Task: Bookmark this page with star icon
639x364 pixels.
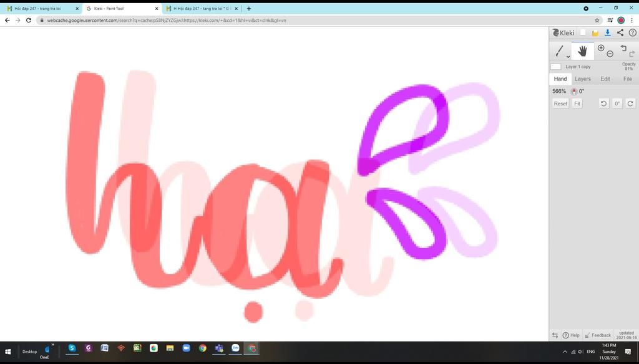Action: point(597,20)
